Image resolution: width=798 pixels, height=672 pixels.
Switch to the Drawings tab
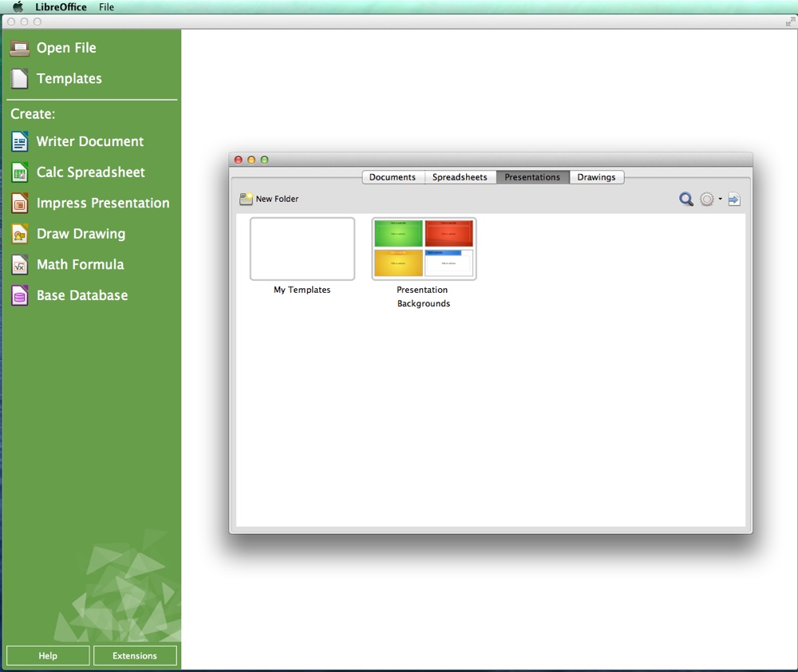[x=596, y=177]
